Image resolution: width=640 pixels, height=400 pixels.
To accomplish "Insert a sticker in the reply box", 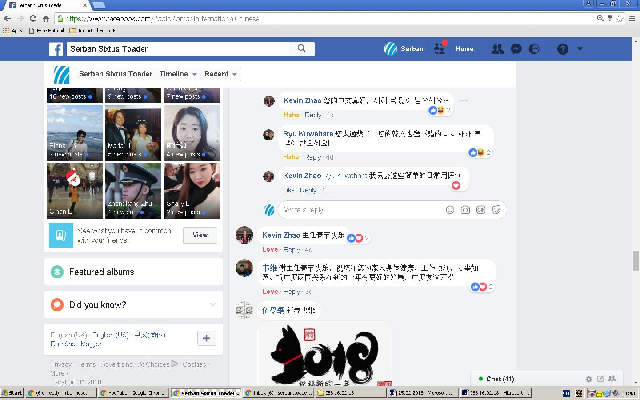I will coord(496,210).
